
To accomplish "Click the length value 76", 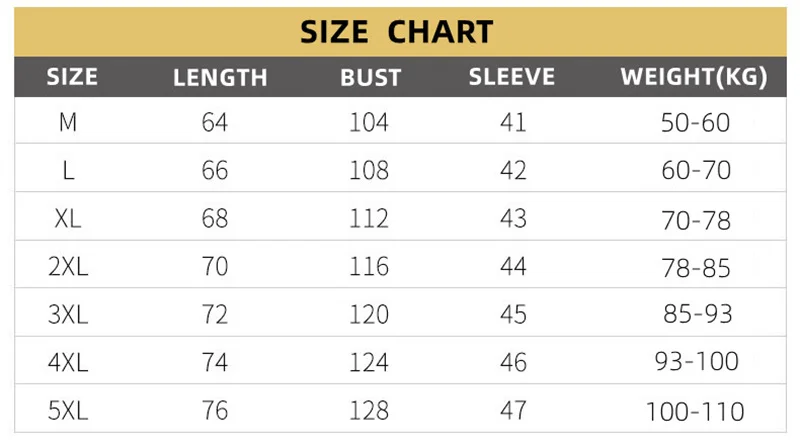I will (x=215, y=410).
